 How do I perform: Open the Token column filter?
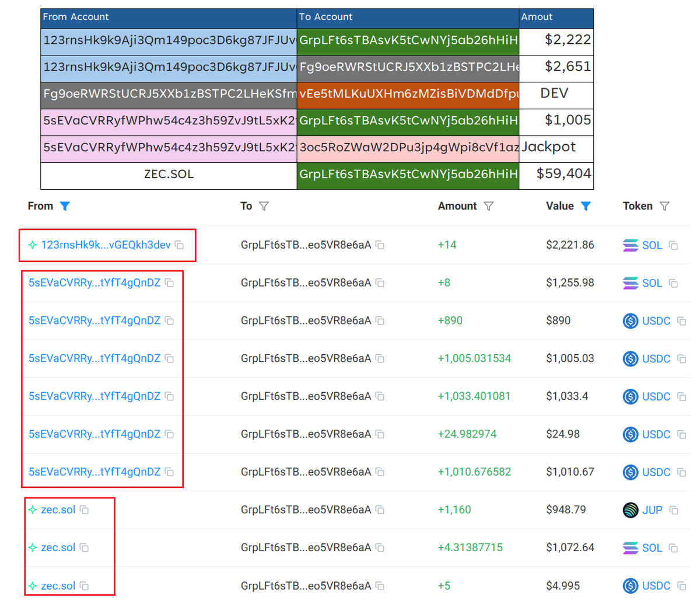coord(664,206)
